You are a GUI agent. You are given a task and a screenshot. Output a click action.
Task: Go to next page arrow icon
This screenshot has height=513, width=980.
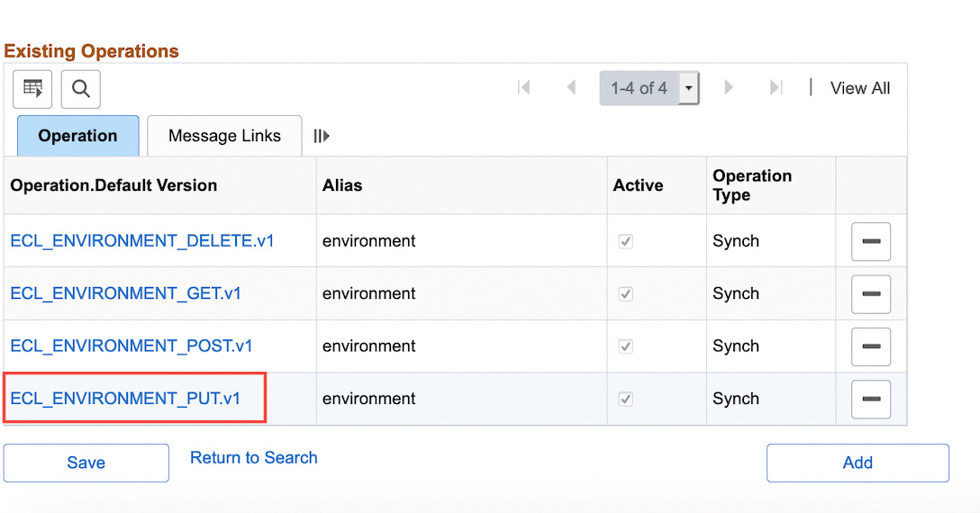(x=728, y=87)
